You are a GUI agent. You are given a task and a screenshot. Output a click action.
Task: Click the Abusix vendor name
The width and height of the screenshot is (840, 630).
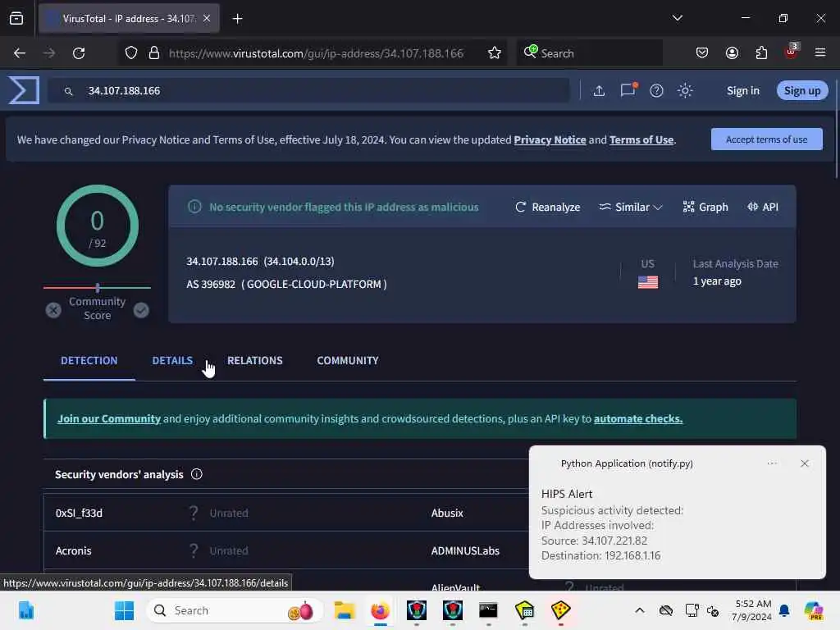[447, 513]
